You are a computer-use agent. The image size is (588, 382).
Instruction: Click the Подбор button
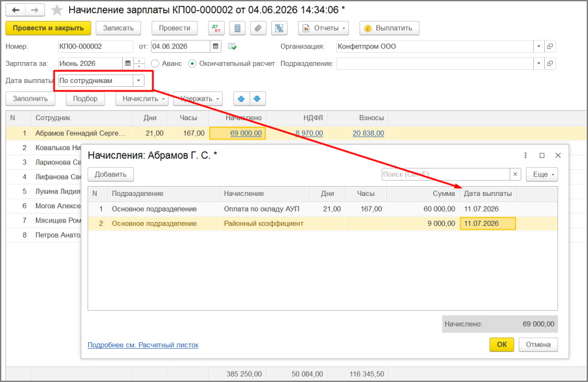(85, 99)
